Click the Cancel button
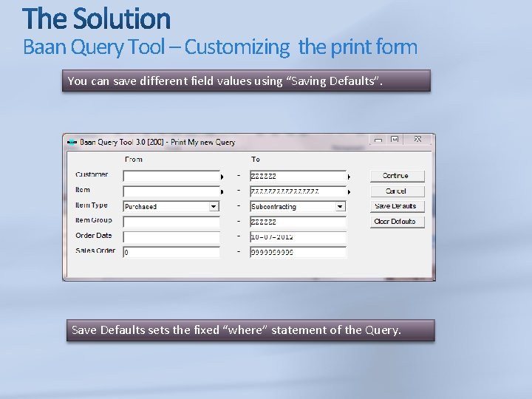 398,191
